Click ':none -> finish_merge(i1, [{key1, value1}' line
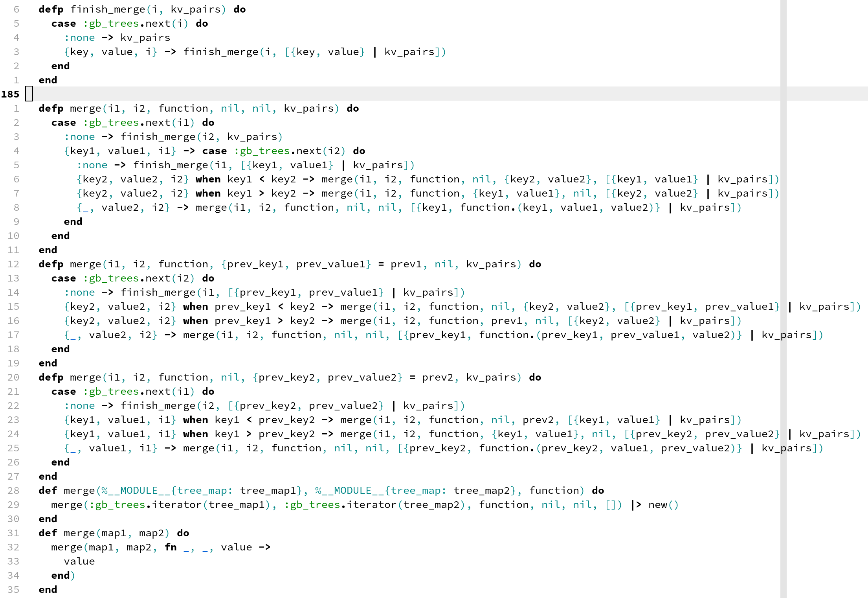 (205, 165)
